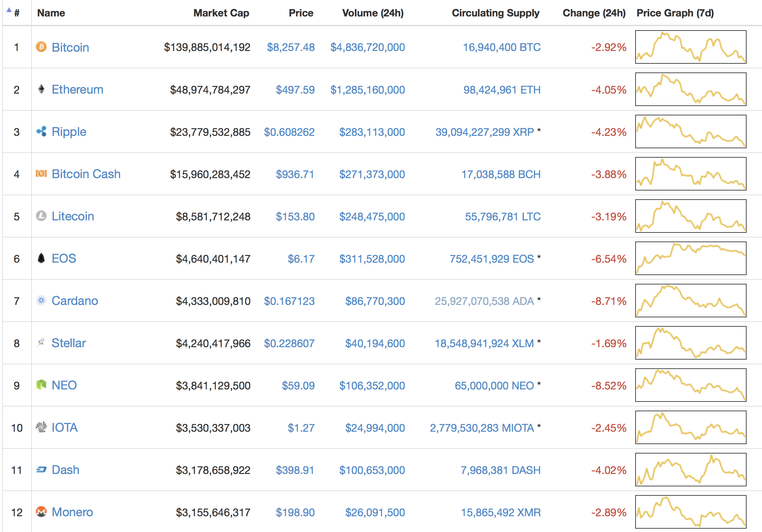The height and width of the screenshot is (532, 762).
Task: Open Ripple 7-day price graph
Action: [691, 131]
